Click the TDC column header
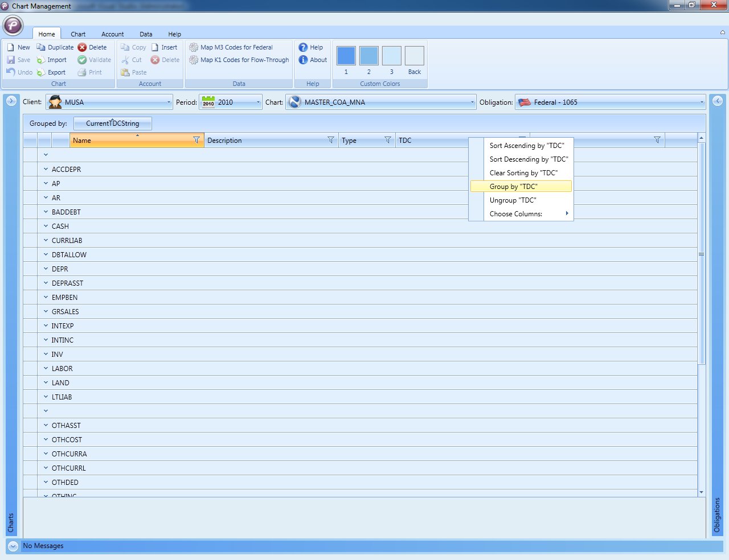729x560 pixels. click(x=432, y=140)
